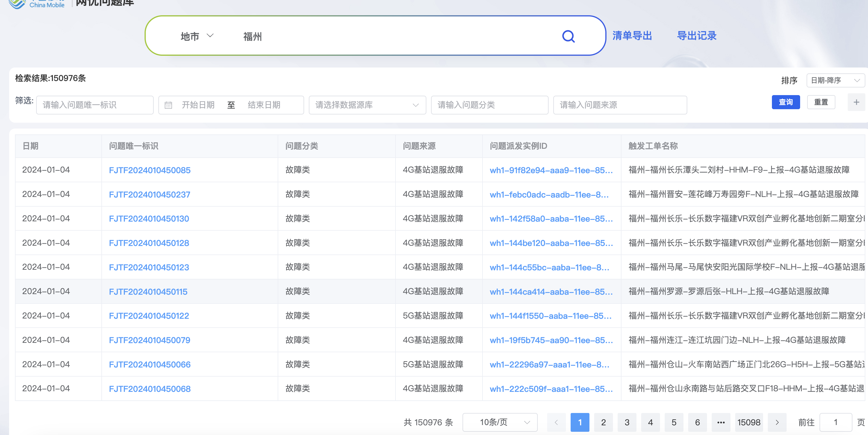Go to page 3

coord(627,422)
